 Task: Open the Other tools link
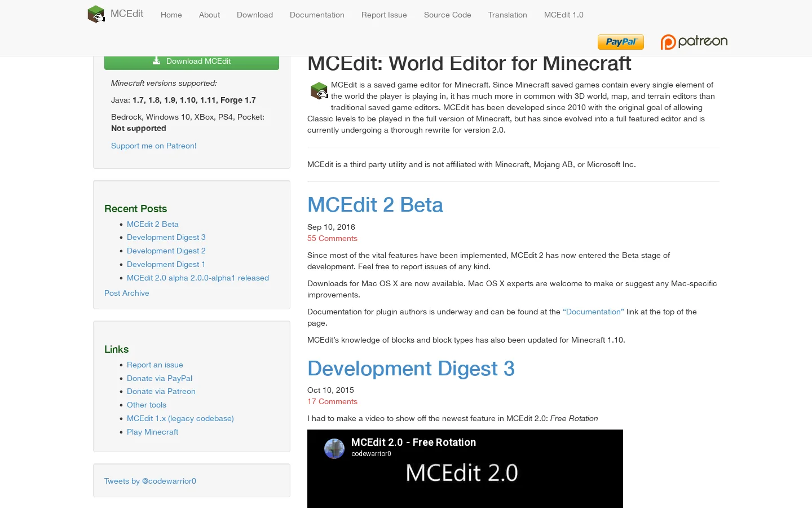coord(147,405)
